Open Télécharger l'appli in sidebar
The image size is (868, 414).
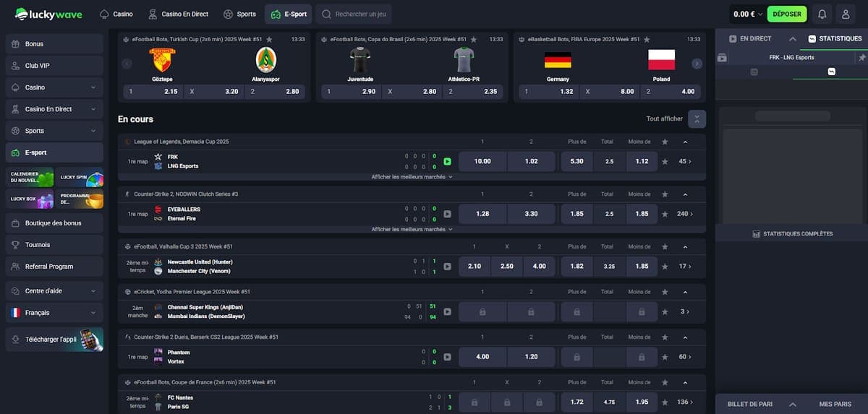(54, 339)
